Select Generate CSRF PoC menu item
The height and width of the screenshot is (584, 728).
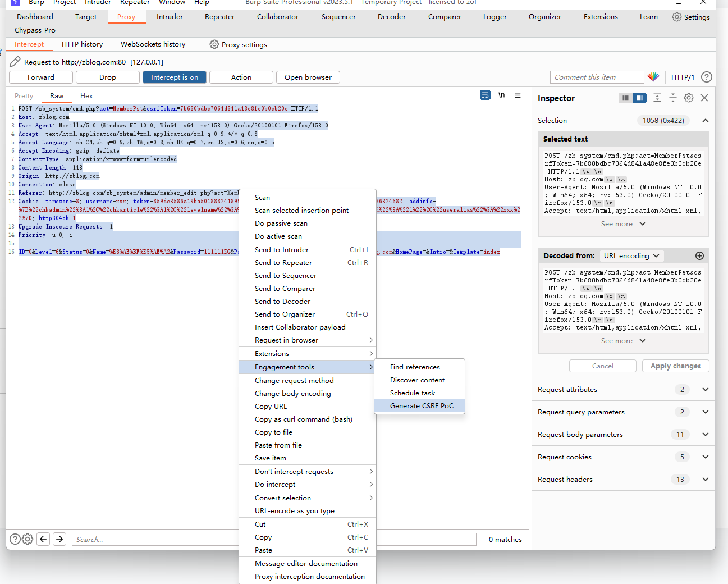(x=420, y=406)
